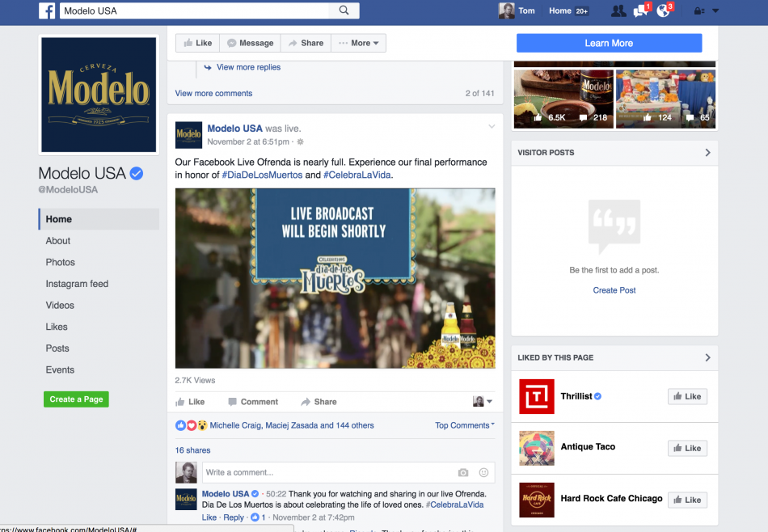
Task: Click the Antique Taco page logo
Action: click(537, 448)
